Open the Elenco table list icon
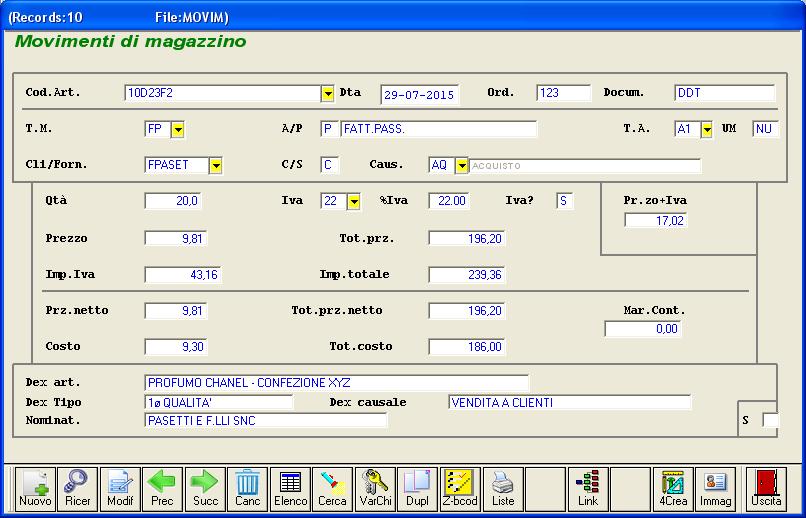 (x=290, y=489)
